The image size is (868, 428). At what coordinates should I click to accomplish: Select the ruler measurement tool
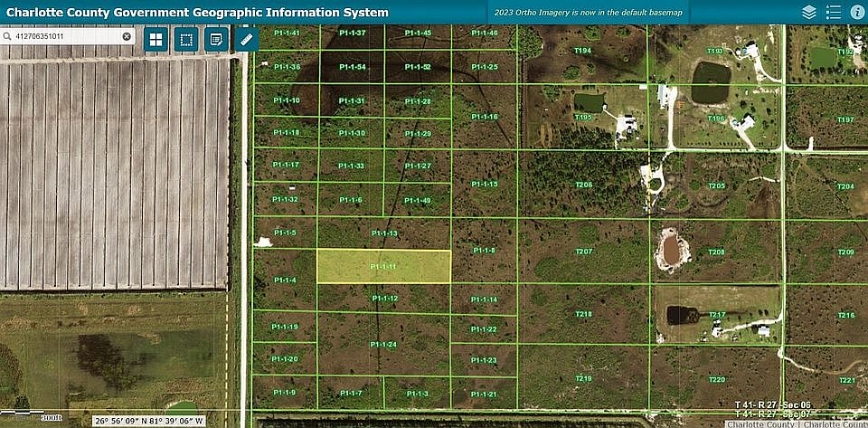(246, 40)
